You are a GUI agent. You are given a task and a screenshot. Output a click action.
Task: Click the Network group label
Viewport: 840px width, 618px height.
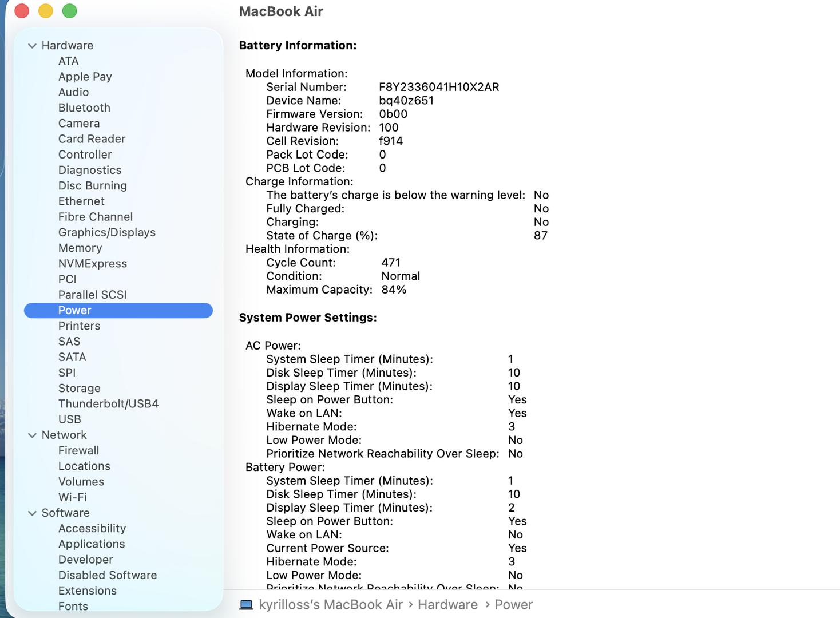click(64, 435)
